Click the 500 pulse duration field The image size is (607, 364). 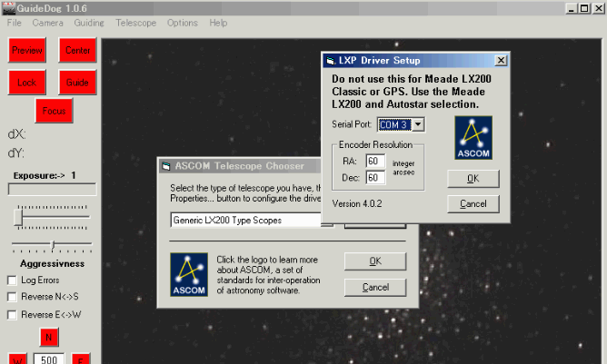click(49, 359)
